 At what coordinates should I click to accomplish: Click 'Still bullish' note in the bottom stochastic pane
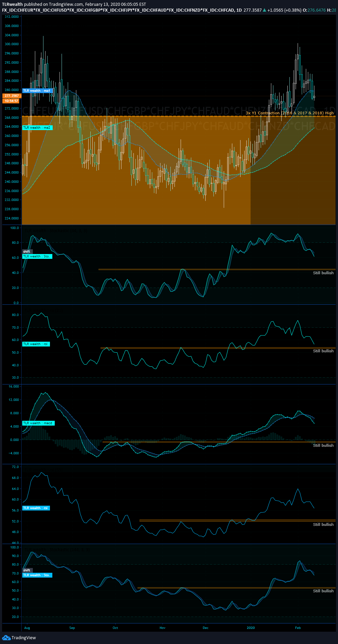coord(323,591)
